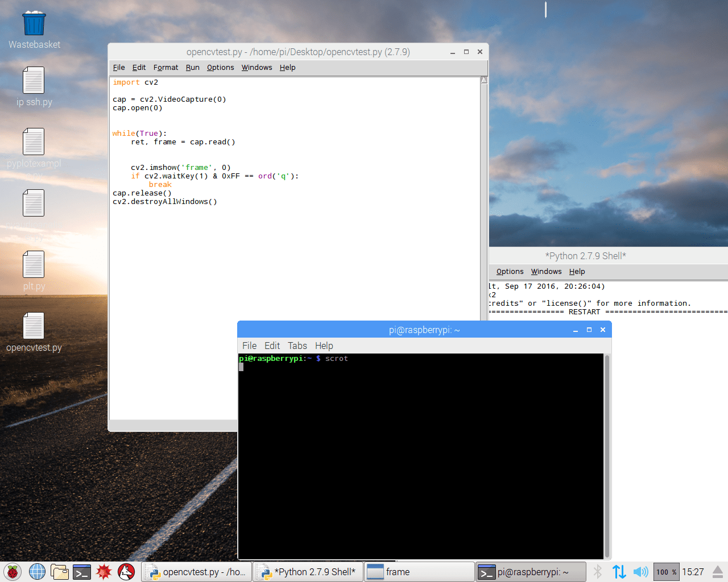The width and height of the screenshot is (728, 582).
Task: Open Wolfram Language from the taskbar
Action: coord(126,572)
